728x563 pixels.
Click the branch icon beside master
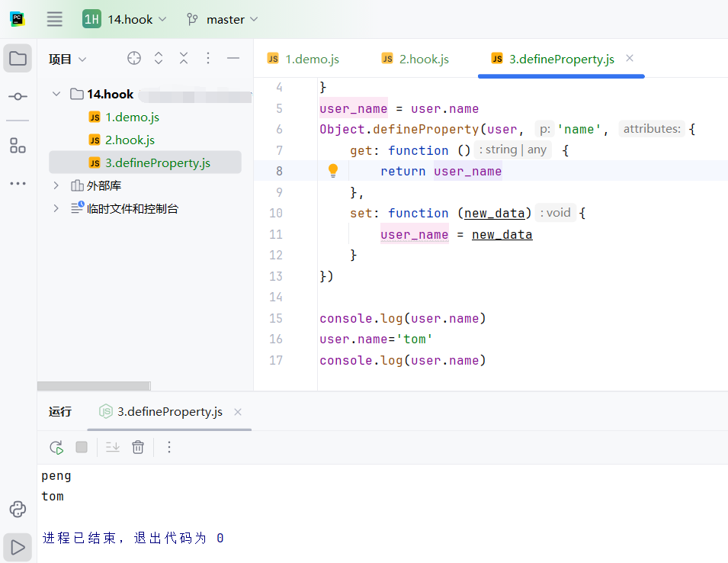pyautogui.click(x=192, y=19)
